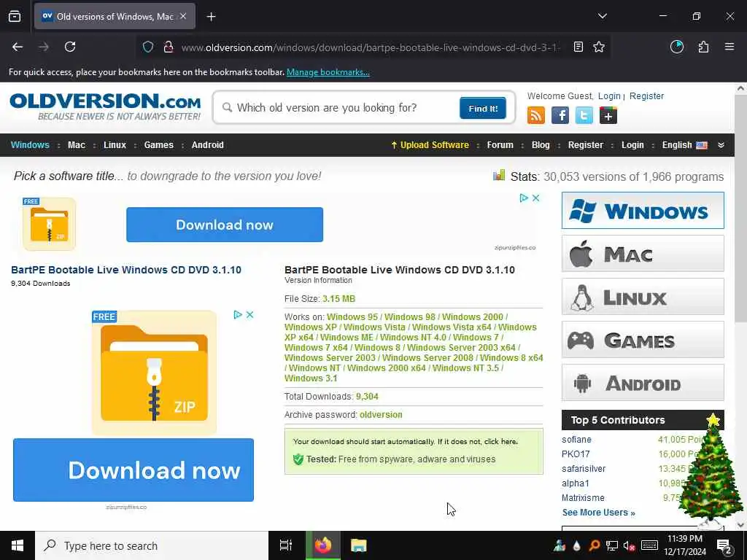Select Games in the navigation bar

pos(158,145)
